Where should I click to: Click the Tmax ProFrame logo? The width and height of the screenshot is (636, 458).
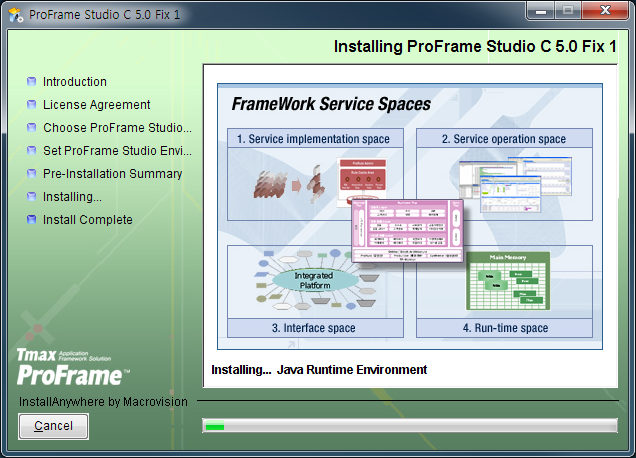coord(72,367)
